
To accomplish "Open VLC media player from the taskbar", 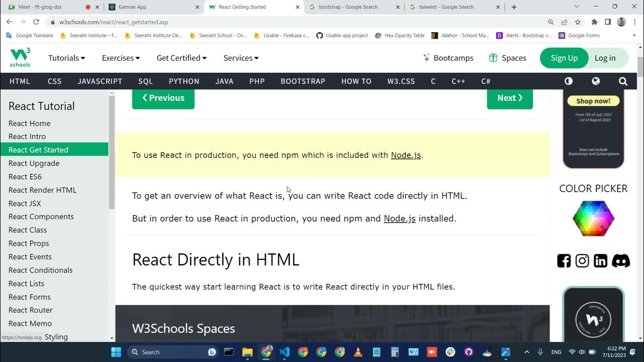I will point(358,352).
